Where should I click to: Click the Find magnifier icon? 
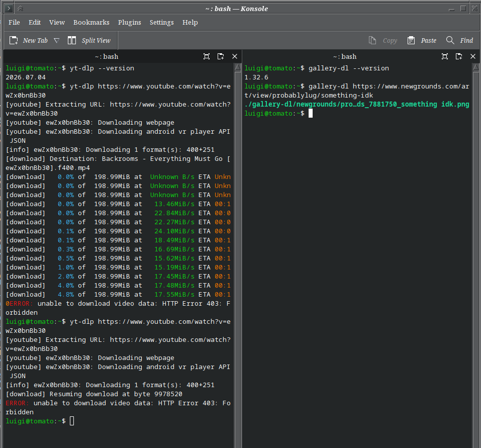click(x=450, y=40)
